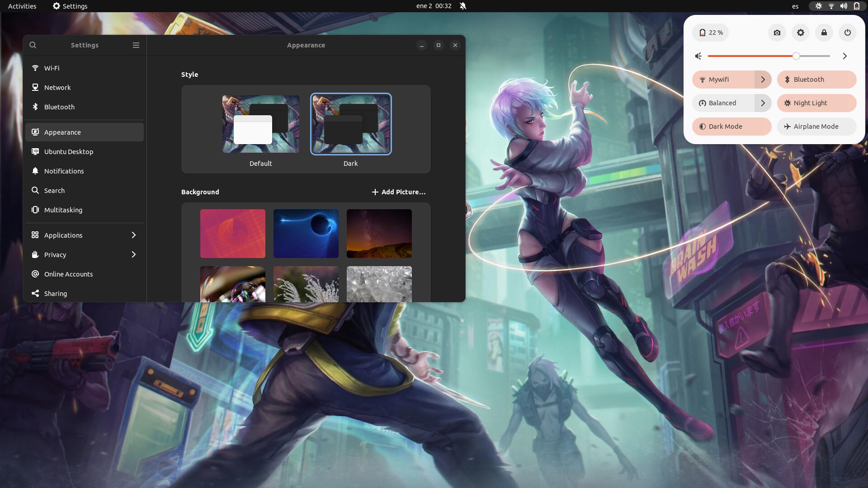
Task: Open Ubuntu Desktop settings section
Action: point(69,152)
